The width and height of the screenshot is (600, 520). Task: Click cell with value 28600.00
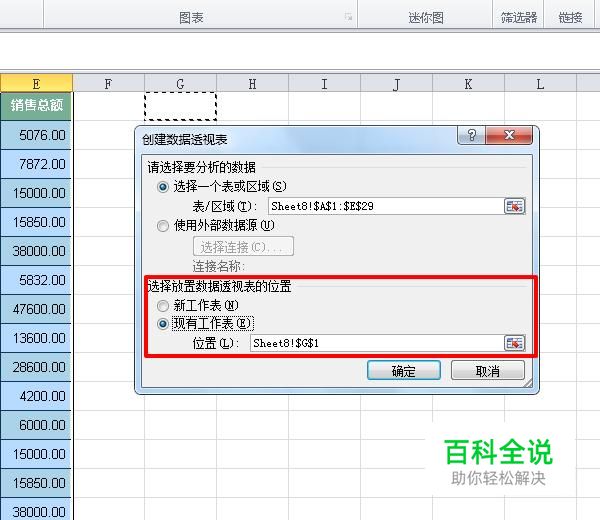coord(36,367)
